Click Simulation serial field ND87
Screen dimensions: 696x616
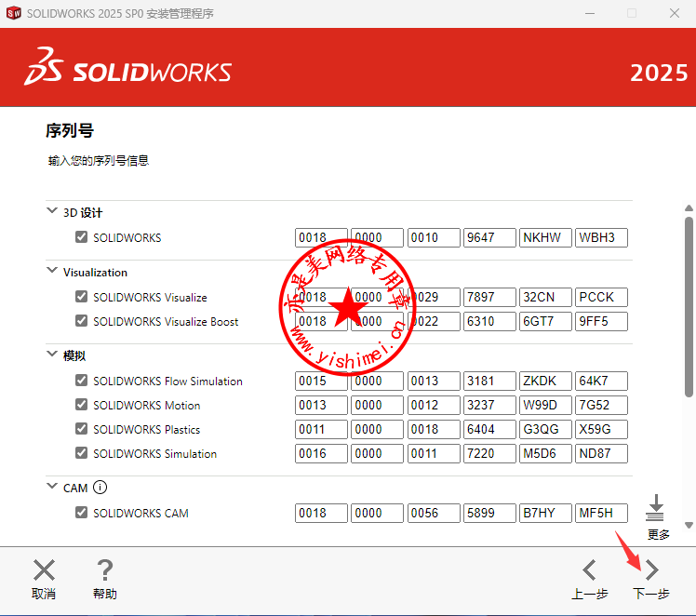coord(601,453)
